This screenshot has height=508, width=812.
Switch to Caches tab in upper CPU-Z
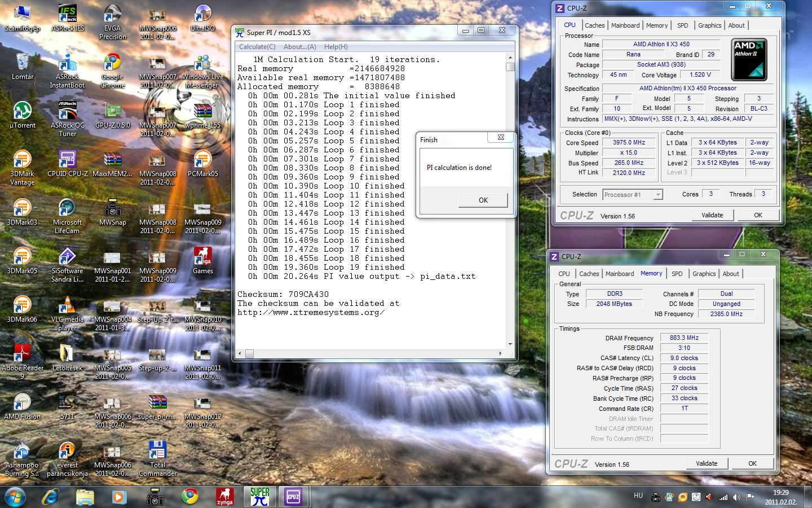tap(594, 25)
